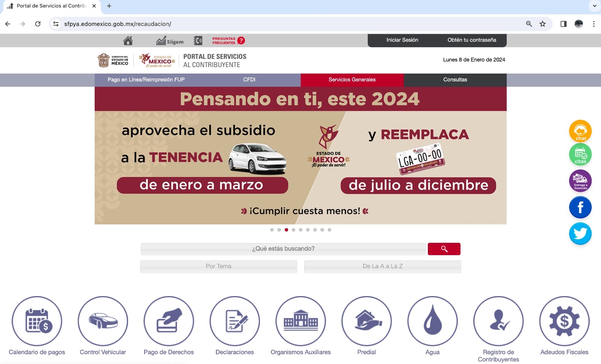Image resolution: width=601 pixels, height=364 pixels.
Task: Open the Facebook social icon
Action: 580,207
